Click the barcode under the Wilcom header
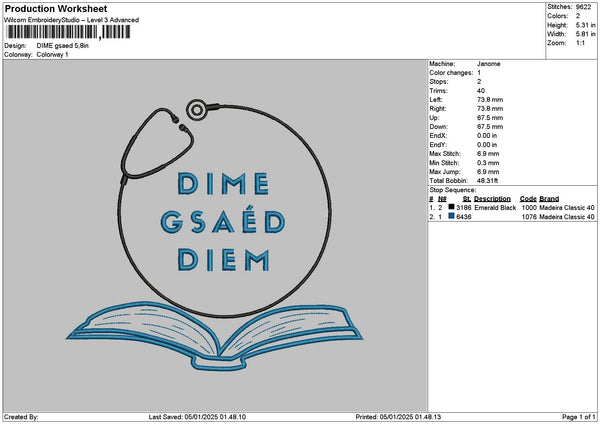 pyautogui.click(x=68, y=32)
